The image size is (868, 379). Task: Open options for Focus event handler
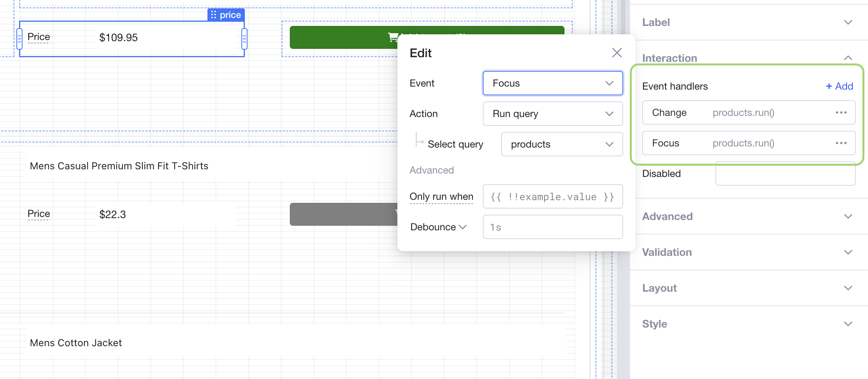841,143
